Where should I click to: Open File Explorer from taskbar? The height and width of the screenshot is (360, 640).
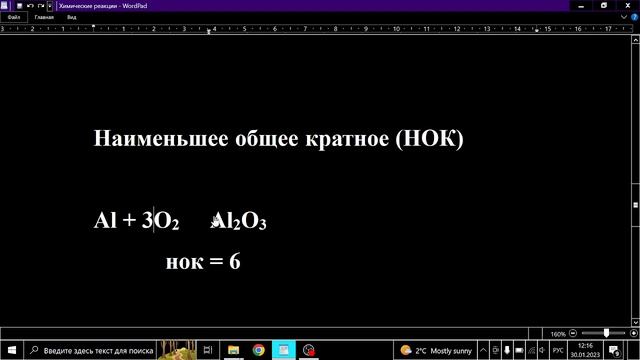click(x=233, y=350)
